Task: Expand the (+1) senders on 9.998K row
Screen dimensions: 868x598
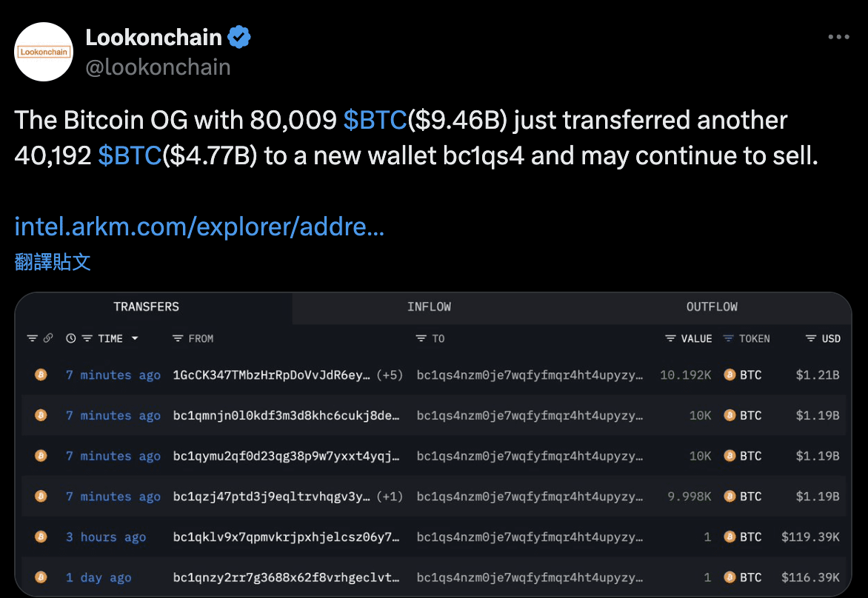Action: pyautogui.click(x=390, y=497)
